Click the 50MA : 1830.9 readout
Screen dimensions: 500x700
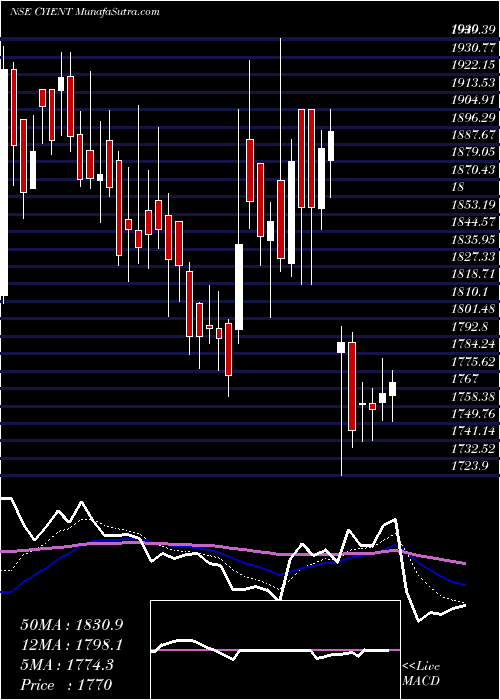point(71,625)
